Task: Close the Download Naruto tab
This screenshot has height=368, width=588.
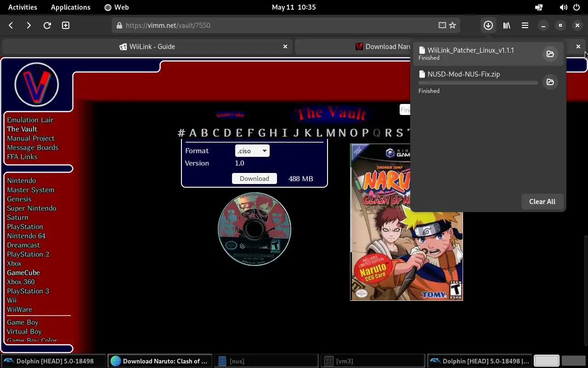Action: [578, 46]
